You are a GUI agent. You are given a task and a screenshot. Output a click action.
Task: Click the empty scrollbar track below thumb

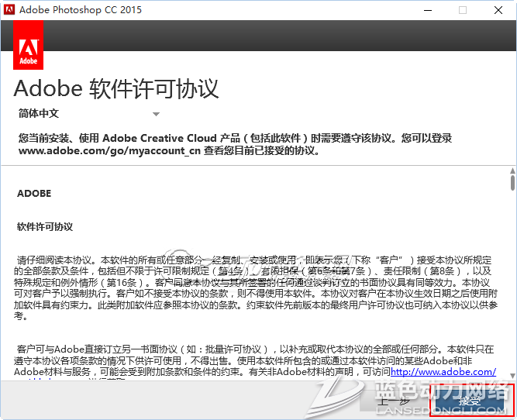[512, 294]
